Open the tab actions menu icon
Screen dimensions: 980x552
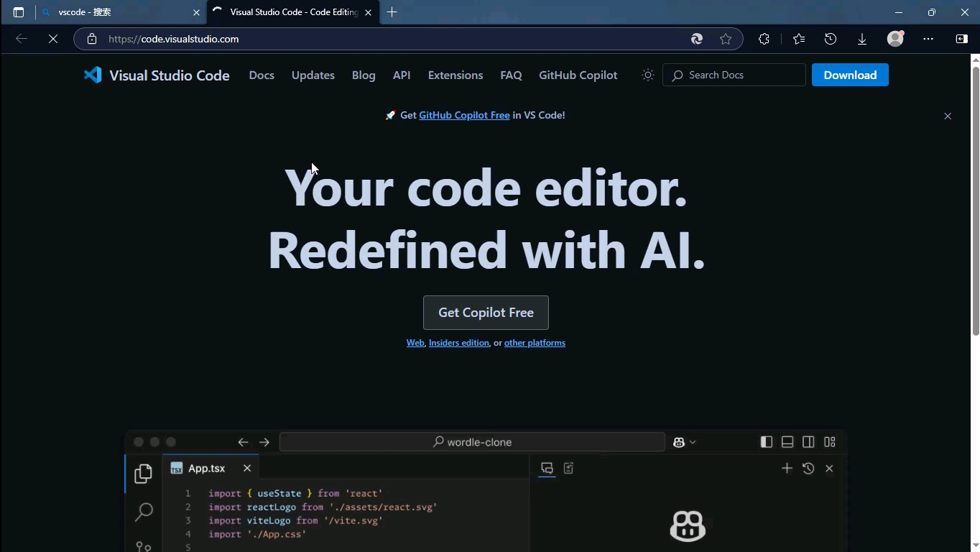point(19,12)
